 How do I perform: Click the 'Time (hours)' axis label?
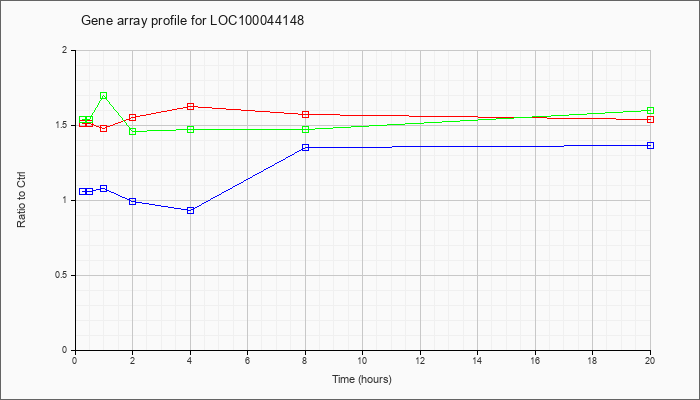tap(362, 379)
